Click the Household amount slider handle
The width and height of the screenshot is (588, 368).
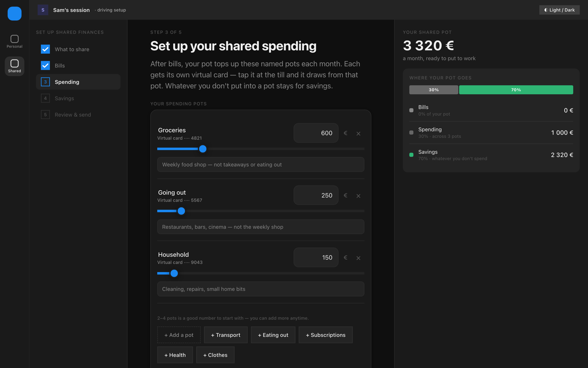(x=174, y=273)
